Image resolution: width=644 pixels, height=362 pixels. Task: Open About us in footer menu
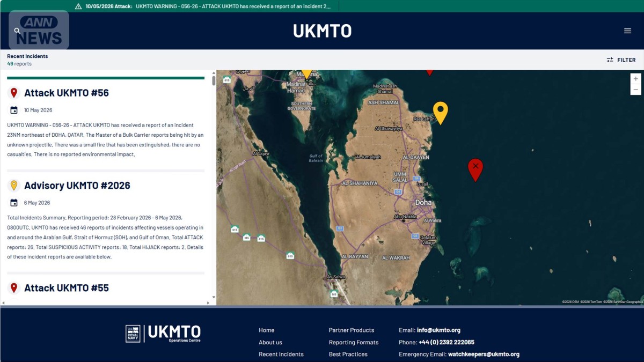pos(270,343)
